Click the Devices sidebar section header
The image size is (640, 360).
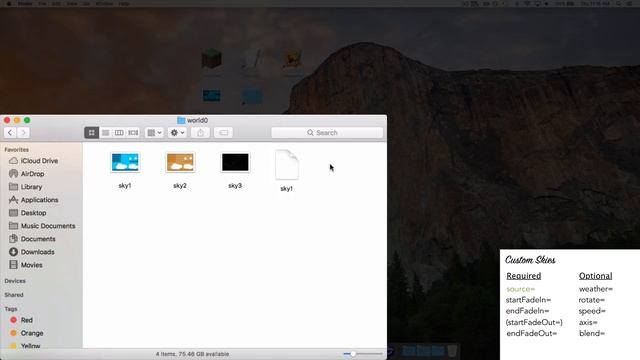15,281
